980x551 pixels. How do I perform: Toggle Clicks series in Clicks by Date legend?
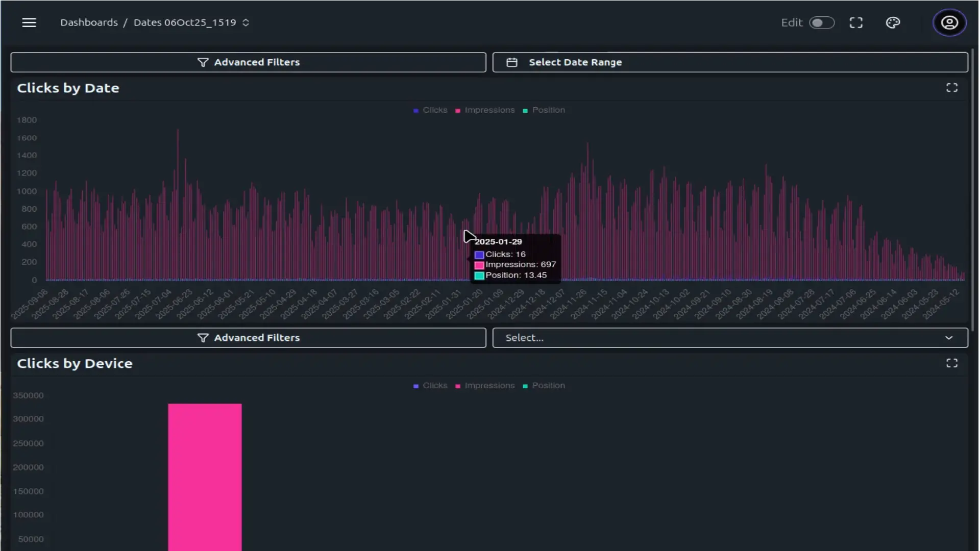tap(430, 110)
